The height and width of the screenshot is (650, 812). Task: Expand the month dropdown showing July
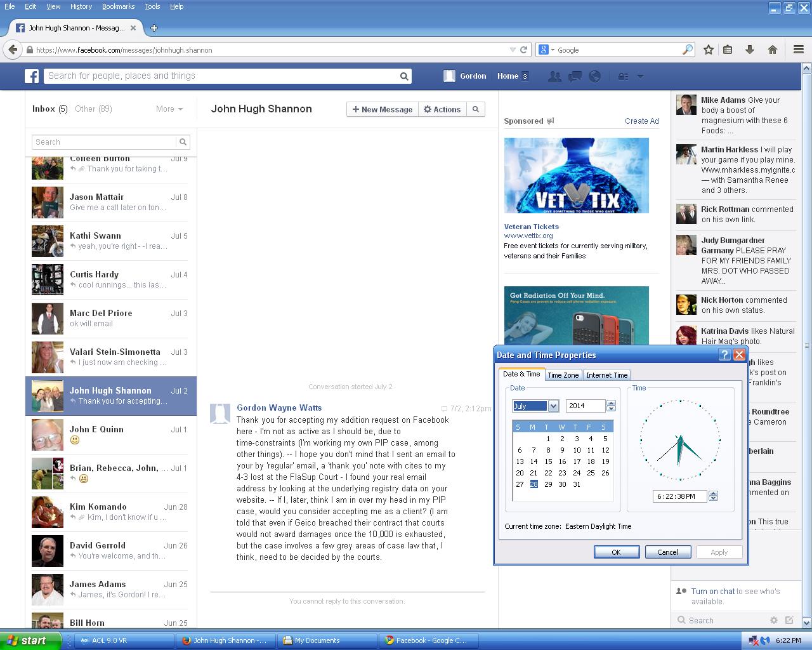point(553,406)
